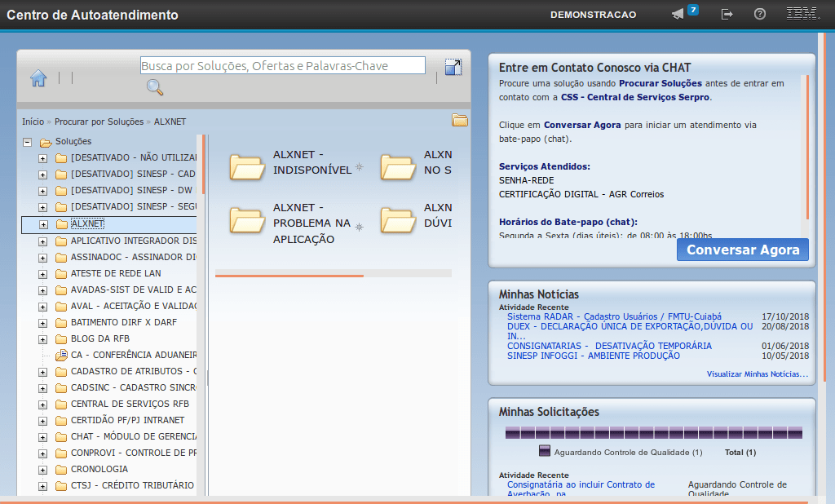
Task: Expand the CENTRAL DE SERVIÇOS RFB node
Action: coord(42,405)
